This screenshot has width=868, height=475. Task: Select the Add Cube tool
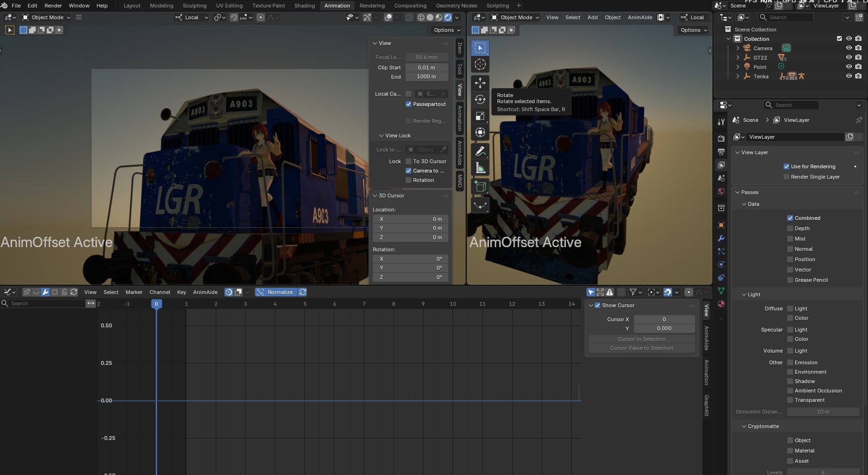pyautogui.click(x=480, y=186)
